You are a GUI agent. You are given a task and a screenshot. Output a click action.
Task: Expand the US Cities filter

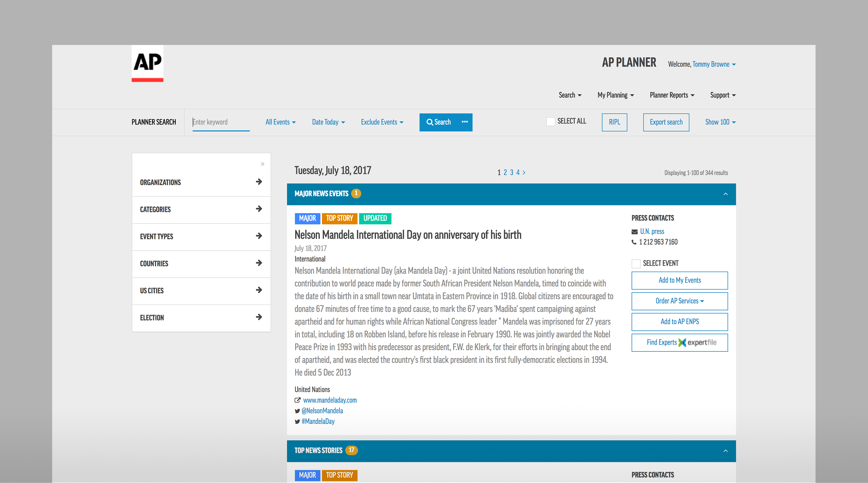201,291
